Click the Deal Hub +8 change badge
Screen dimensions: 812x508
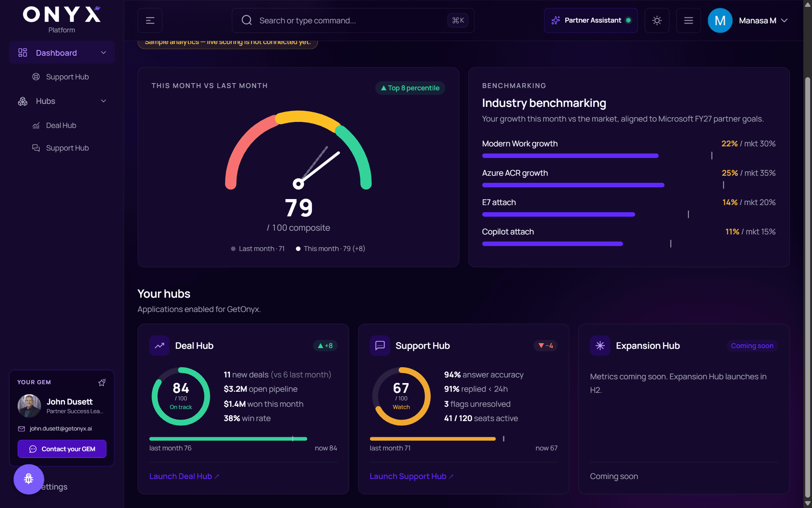(x=325, y=345)
